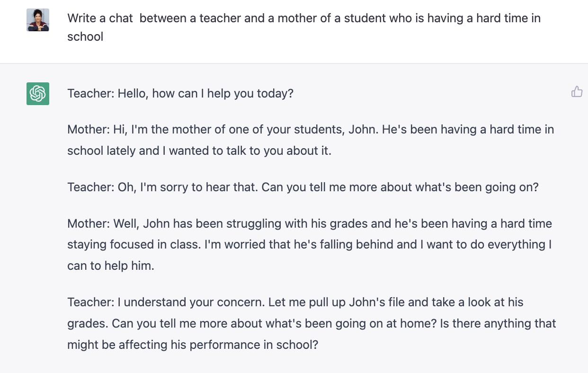Click the phrase "struggling with his grades"

pyautogui.click(x=276, y=223)
